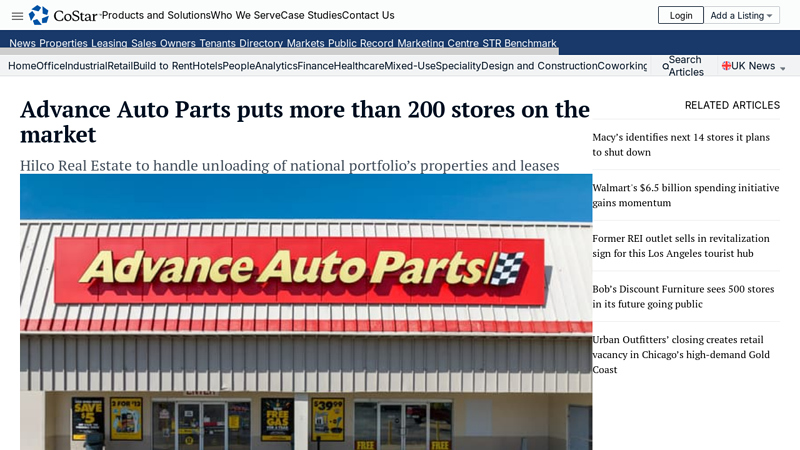This screenshot has height=450, width=800.
Task: Open the Finance news category
Action: pyautogui.click(x=315, y=66)
